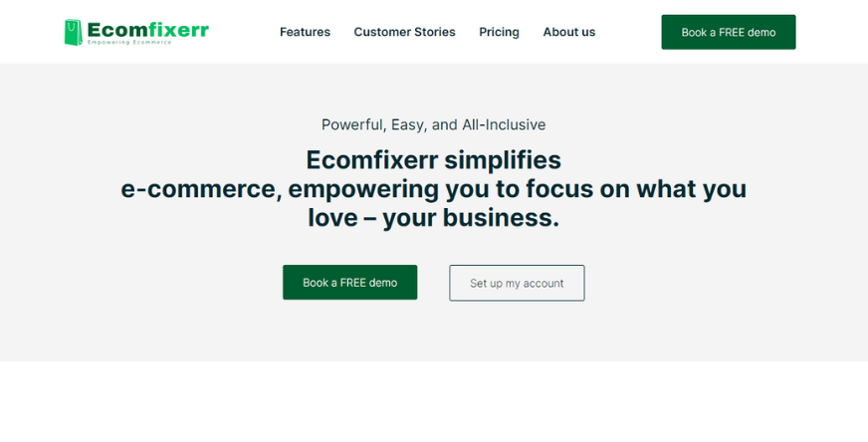Choose the Set up my account button
This screenshot has width=868, height=442.
(x=517, y=283)
